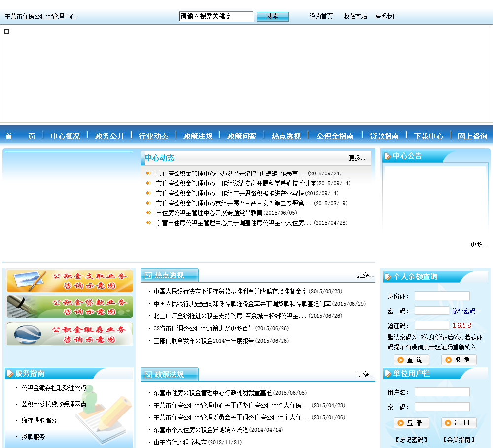The width and height of the screenshot is (493, 448).
Task: Focus the 请输入搜索关键字 search field
Action: point(216,16)
